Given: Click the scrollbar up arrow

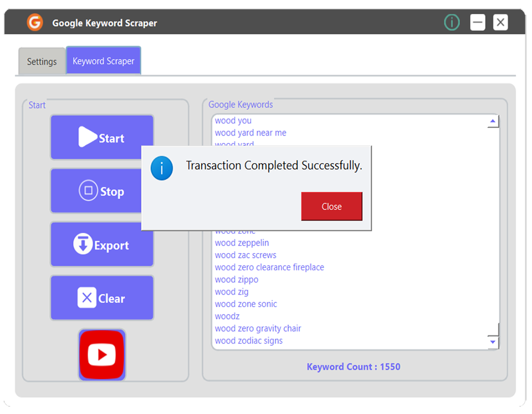Looking at the screenshot, I should coord(492,121).
